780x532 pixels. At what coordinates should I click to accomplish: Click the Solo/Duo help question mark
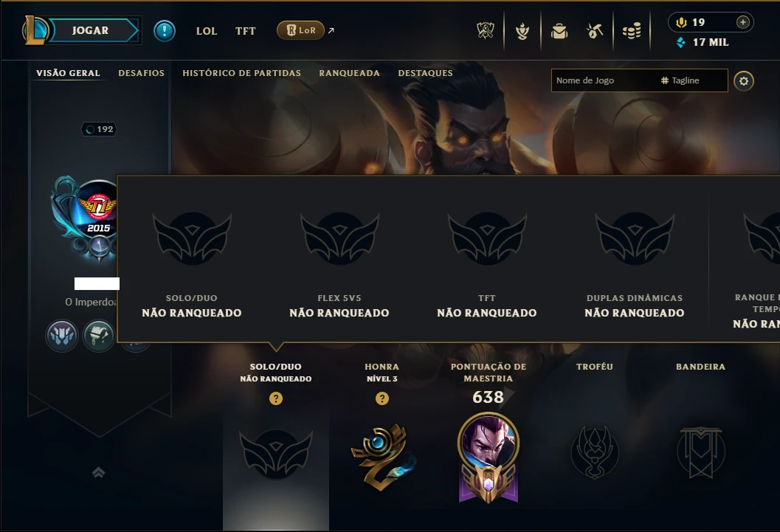[275, 398]
